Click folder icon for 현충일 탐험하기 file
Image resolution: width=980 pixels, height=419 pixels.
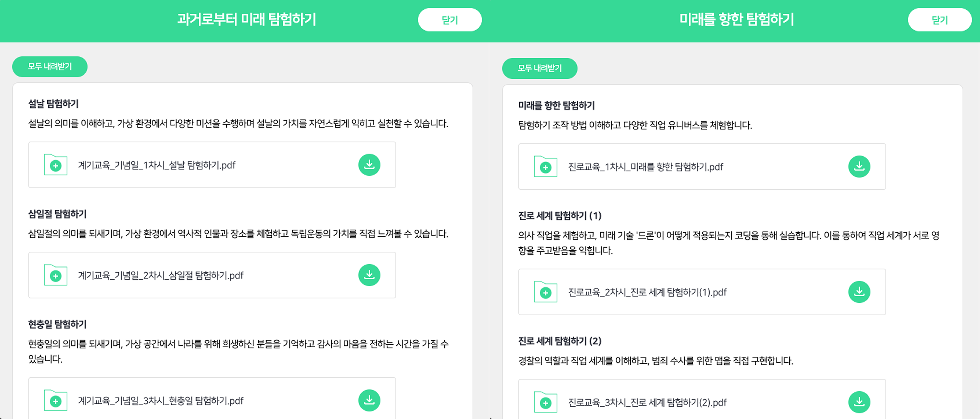coord(56,400)
